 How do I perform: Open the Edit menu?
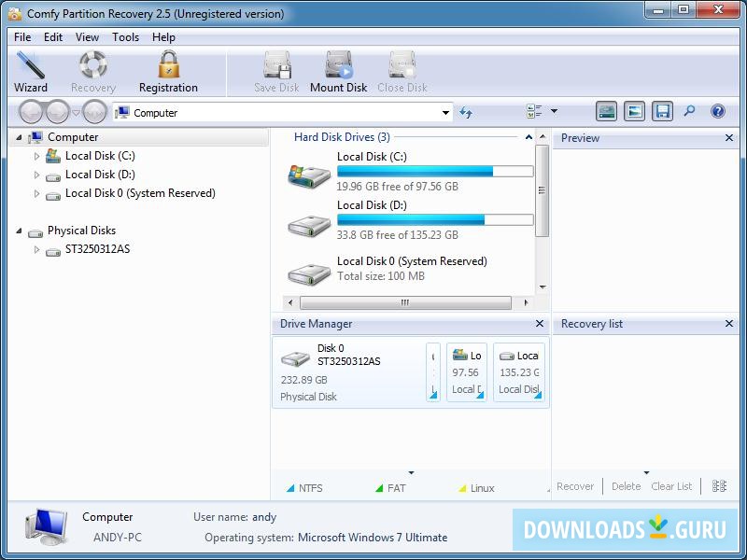pyautogui.click(x=53, y=37)
